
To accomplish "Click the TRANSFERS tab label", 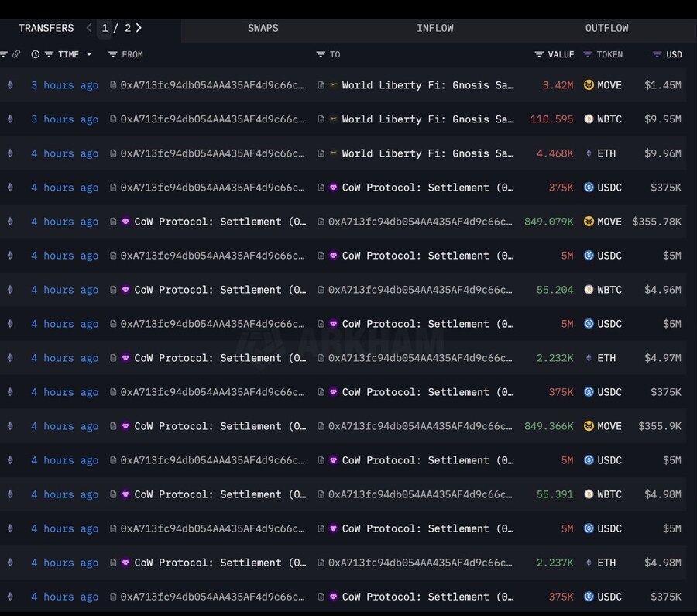I will (46, 28).
